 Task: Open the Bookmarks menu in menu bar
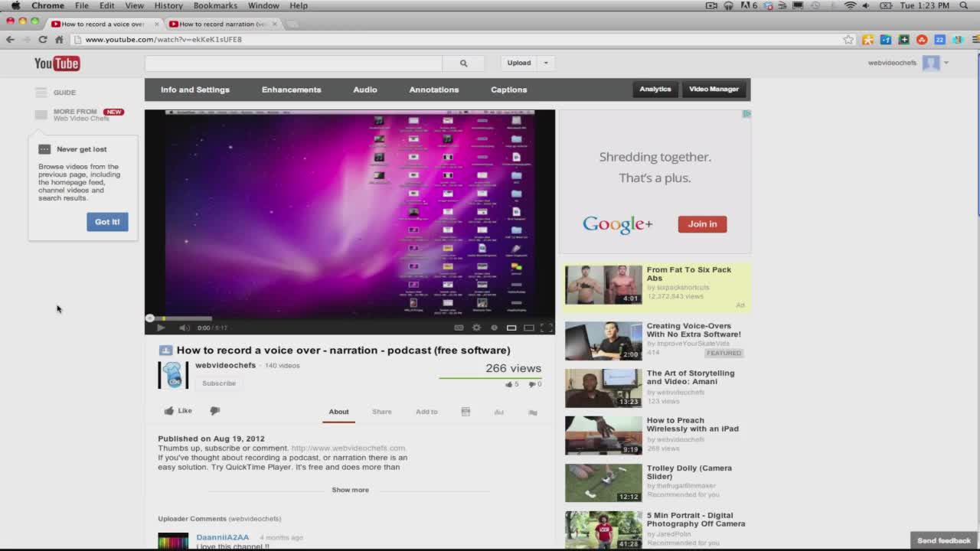(215, 5)
